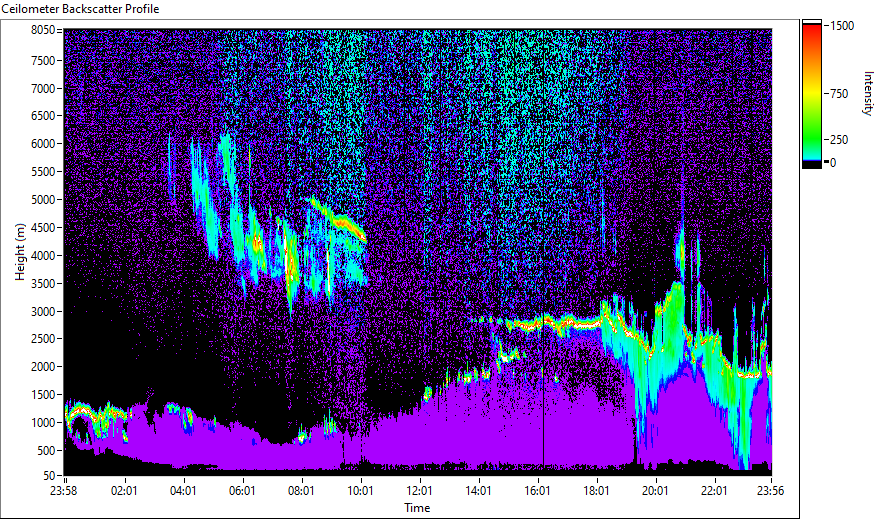Click the 'Ceilometer Backscatter Profile' title
Viewport: 878px width, 519px height.
(x=81, y=9)
